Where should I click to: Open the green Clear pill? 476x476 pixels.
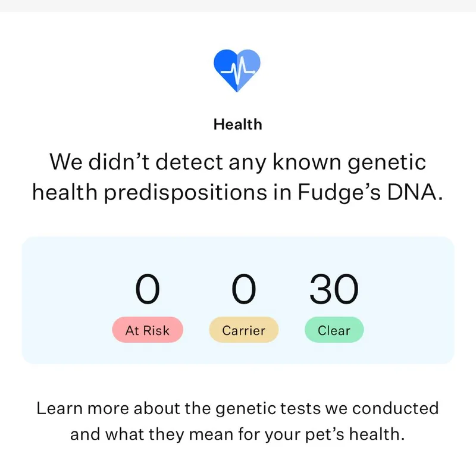click(x=334, y=330)
